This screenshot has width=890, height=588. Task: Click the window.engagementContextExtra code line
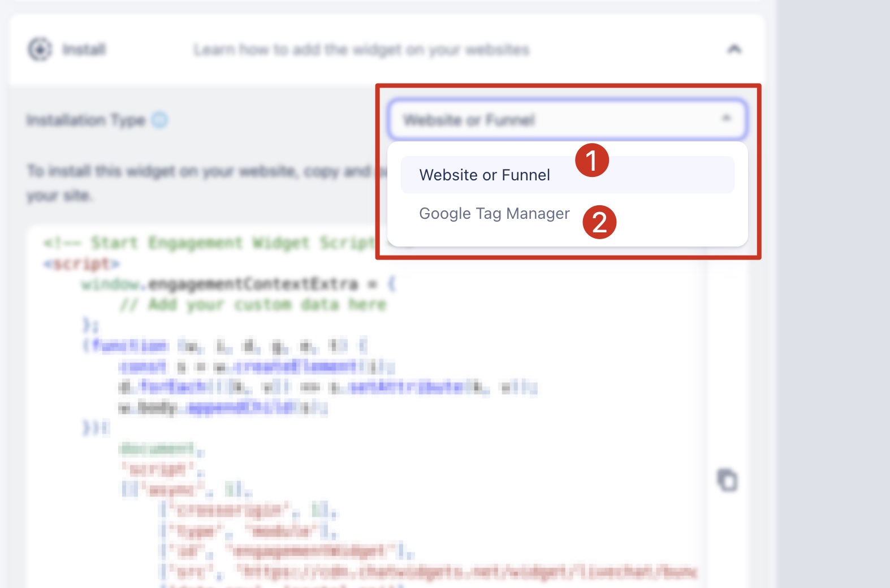(x=237, y=284)
